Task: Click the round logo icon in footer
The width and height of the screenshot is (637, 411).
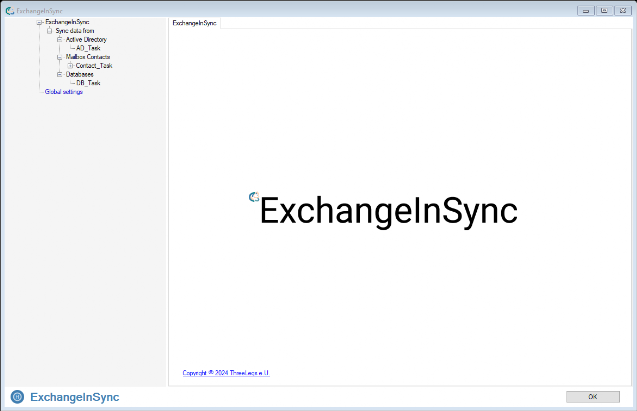Action: click(x=17, y=397)
